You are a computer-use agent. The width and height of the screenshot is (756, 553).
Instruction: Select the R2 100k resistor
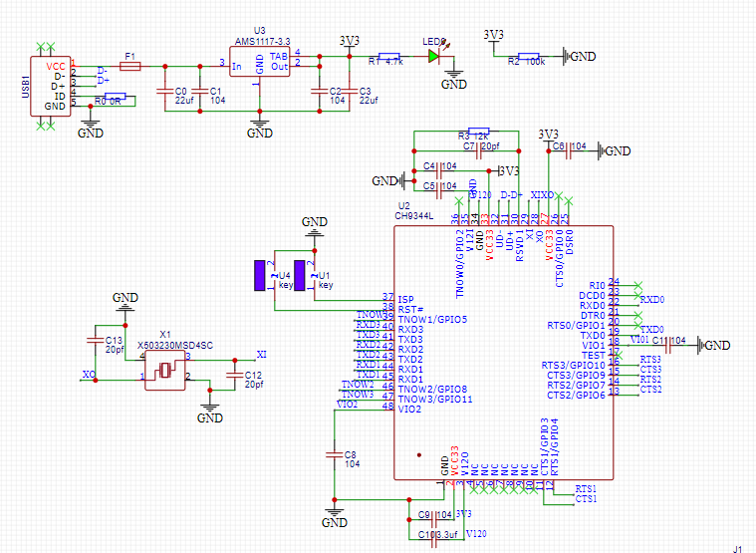pyautogui.click(x=527, y=57)
